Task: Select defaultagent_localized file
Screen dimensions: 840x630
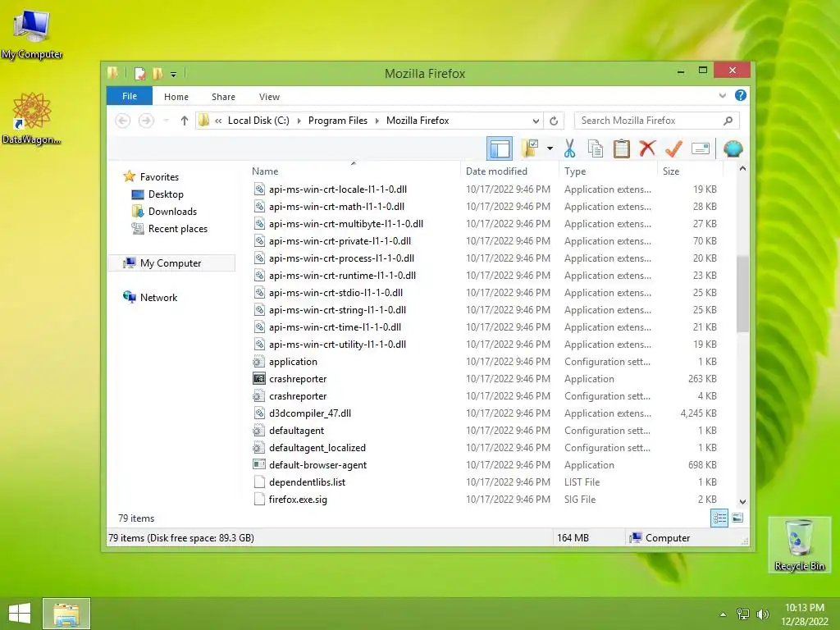Action: tap(317, 448)
